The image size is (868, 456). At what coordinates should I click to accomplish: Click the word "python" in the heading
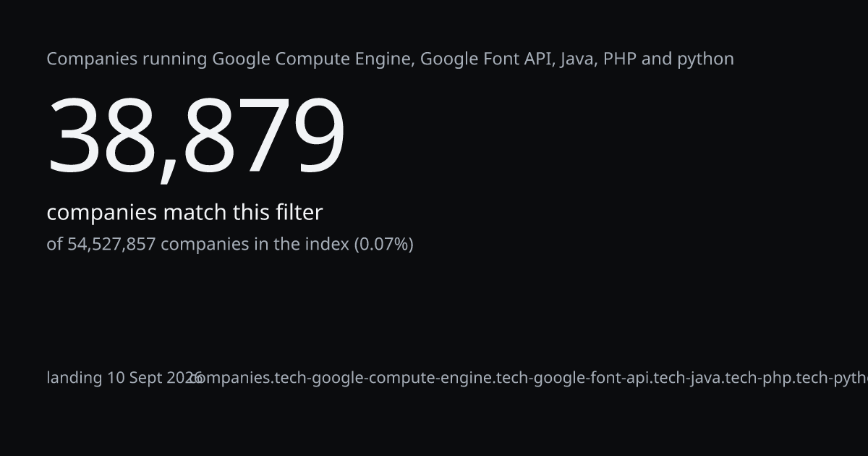point(705,59)
